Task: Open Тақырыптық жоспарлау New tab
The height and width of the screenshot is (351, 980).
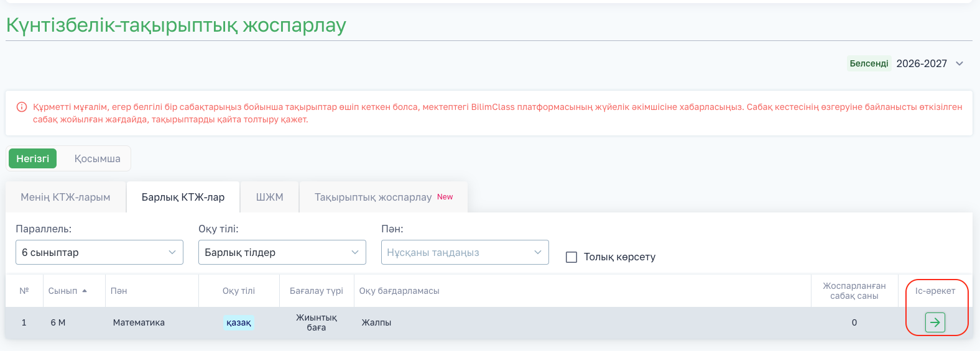Action: click(384, 197)
